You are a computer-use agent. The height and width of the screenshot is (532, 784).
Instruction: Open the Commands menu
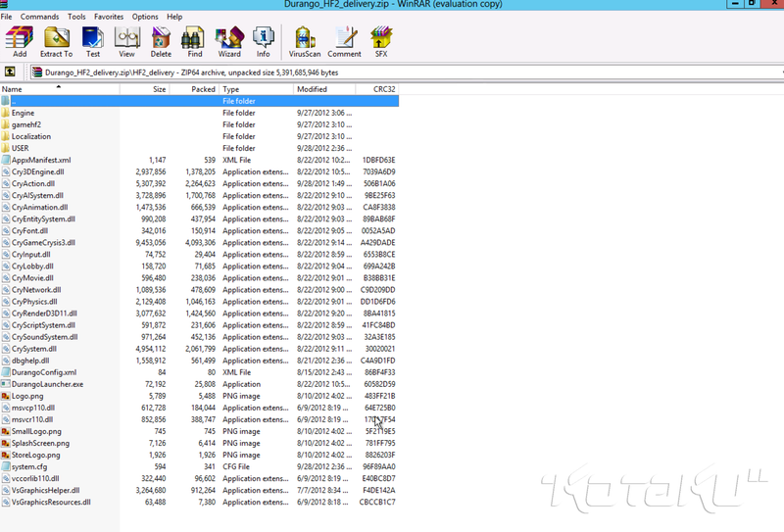pos(39,17)
